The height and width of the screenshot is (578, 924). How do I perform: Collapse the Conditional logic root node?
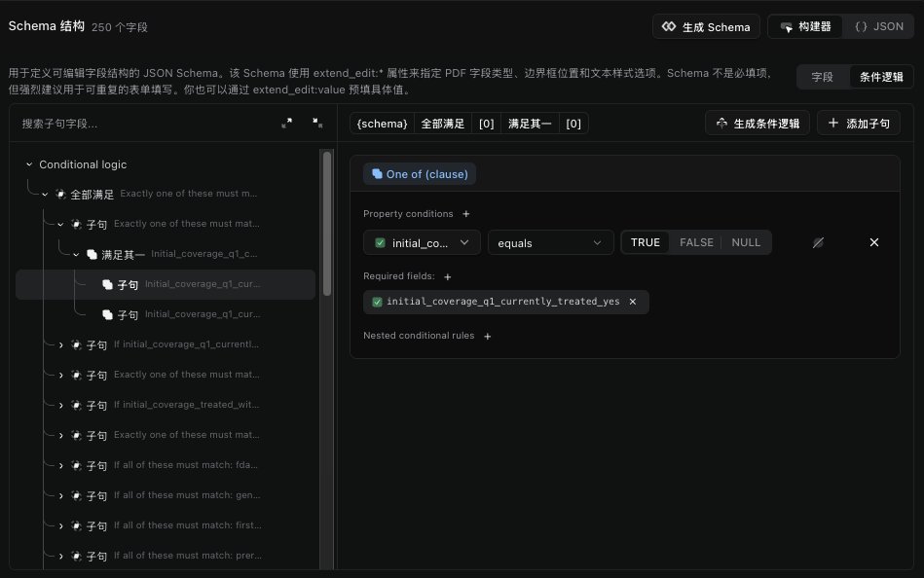click(29, 164)
